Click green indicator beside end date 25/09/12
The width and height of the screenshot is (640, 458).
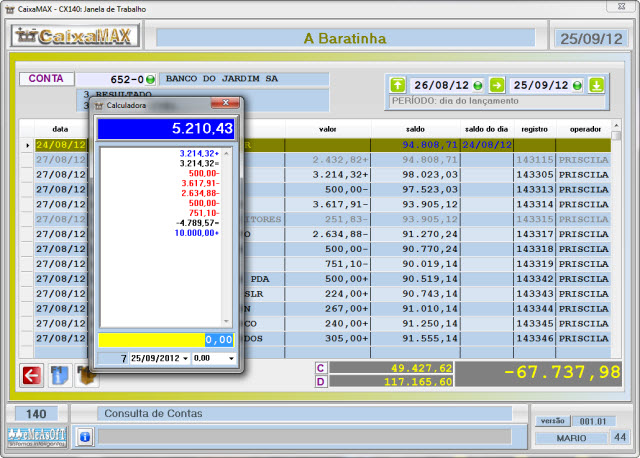[x=575, y=85]
